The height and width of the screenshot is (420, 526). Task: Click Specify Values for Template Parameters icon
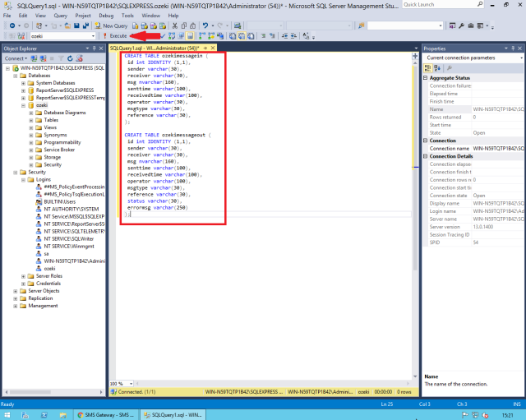[x=306, y=36]
